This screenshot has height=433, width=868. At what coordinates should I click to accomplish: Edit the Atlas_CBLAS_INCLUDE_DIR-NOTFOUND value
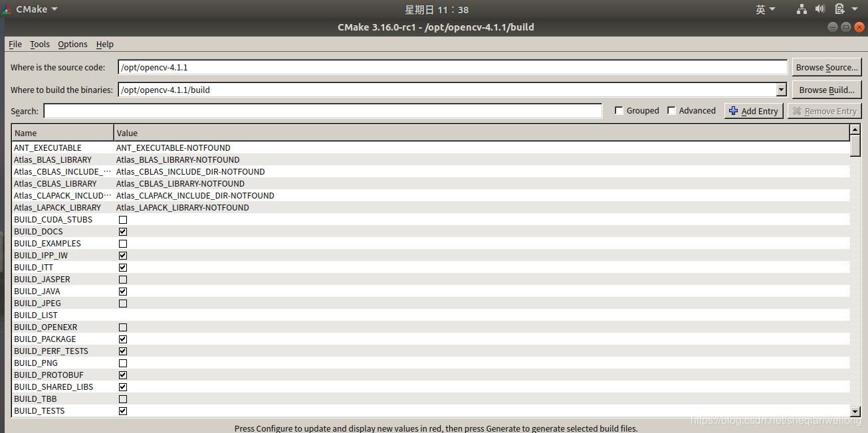(191, 172)
